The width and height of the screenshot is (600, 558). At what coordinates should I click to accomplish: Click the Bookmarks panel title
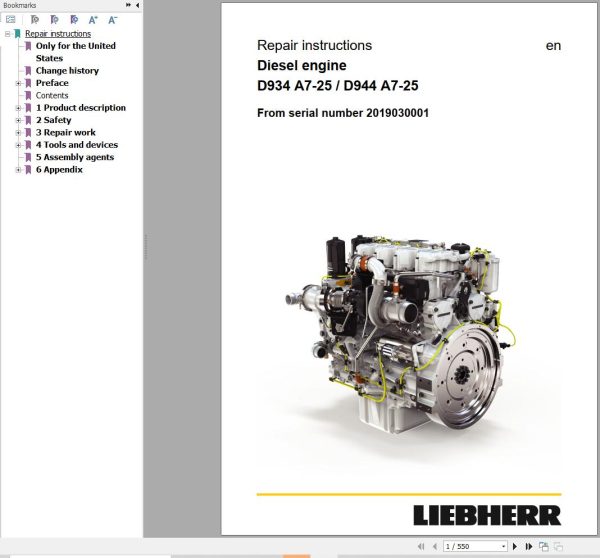[x=20, y=5]
